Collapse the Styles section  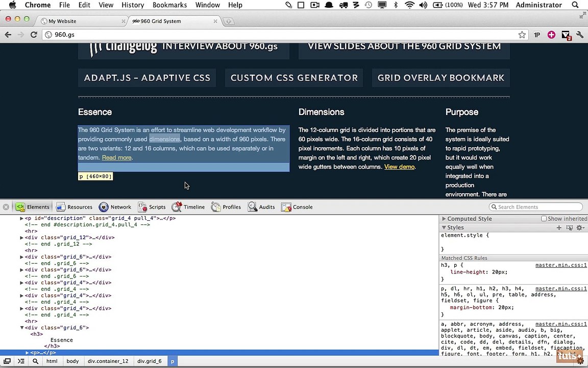click(444, 227)
